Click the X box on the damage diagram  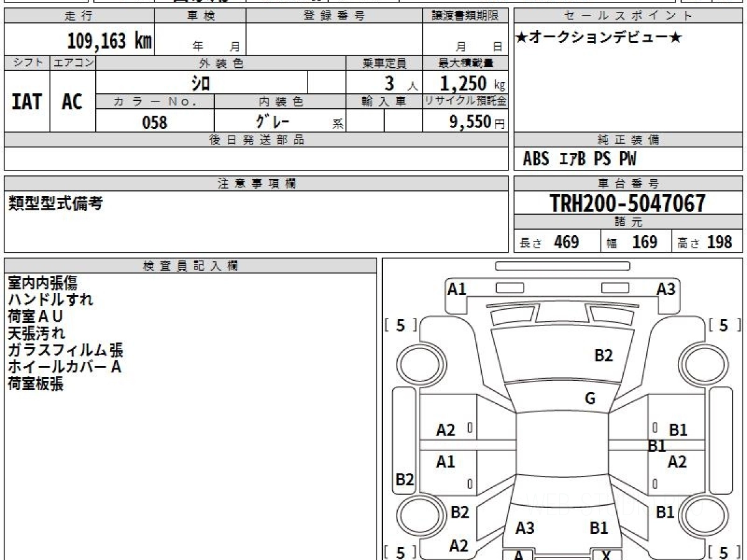[605, 554]
